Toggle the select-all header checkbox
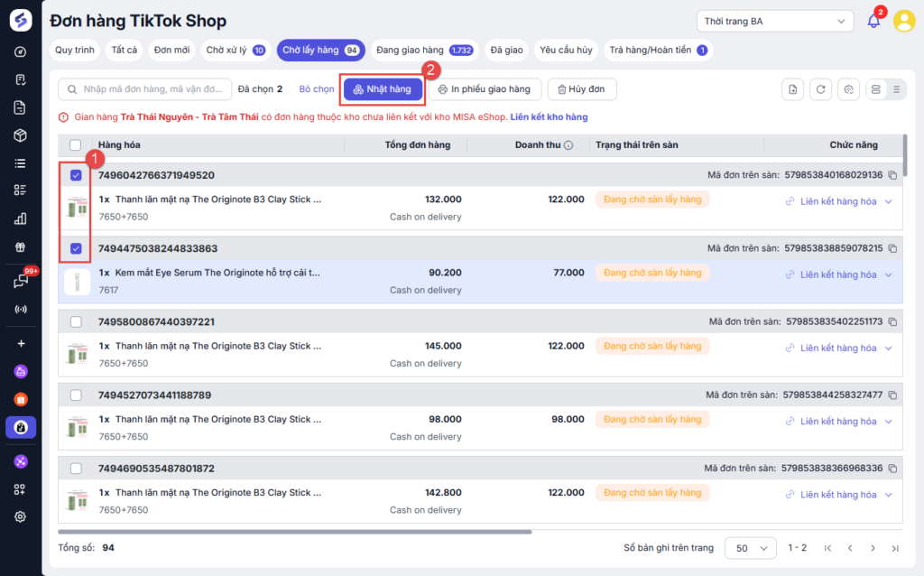 pyautogui.click(x=76, y=144)
